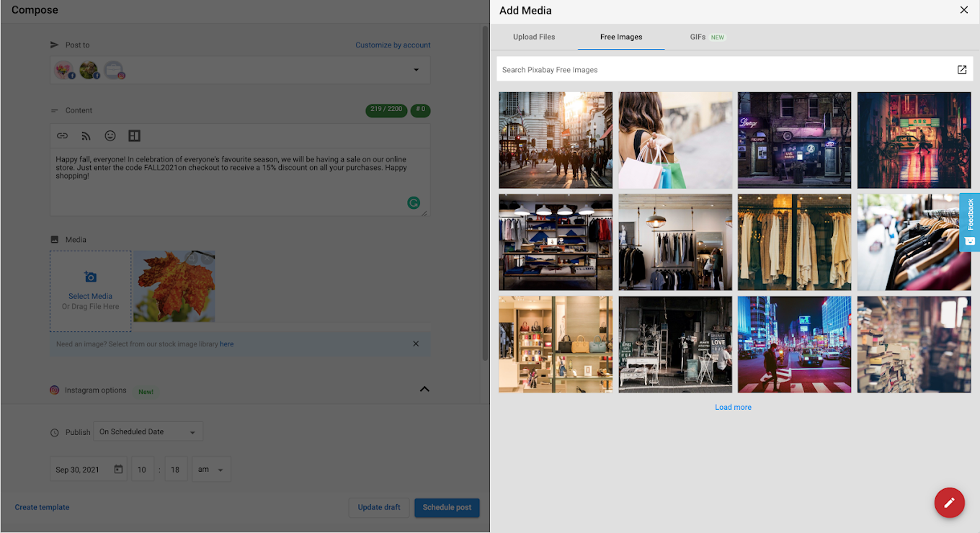Collapse the Instagram options section
980x533 pixels.
pyautogui.click(x=424, y=389)
